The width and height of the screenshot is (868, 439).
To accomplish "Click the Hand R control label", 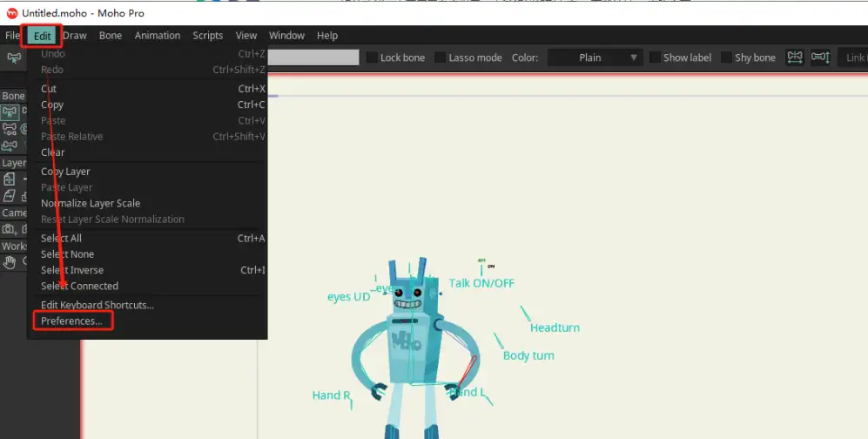I will click(331, 395).
